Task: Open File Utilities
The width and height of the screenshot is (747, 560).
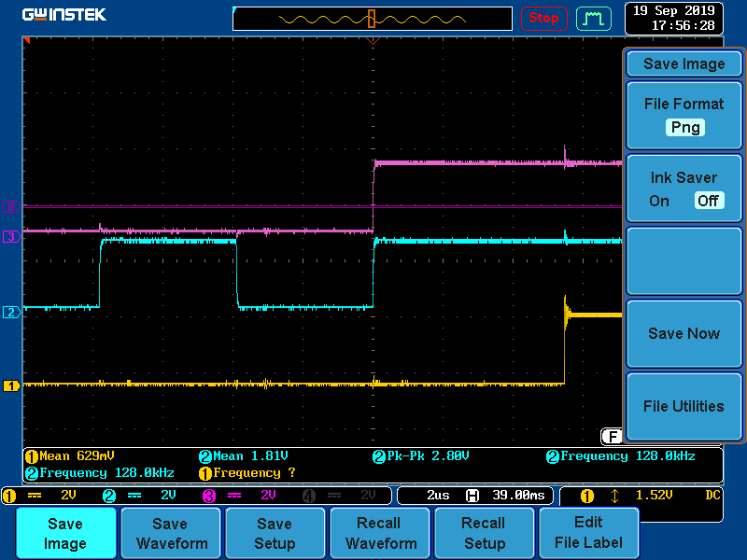Action: (x=684, y=406)
